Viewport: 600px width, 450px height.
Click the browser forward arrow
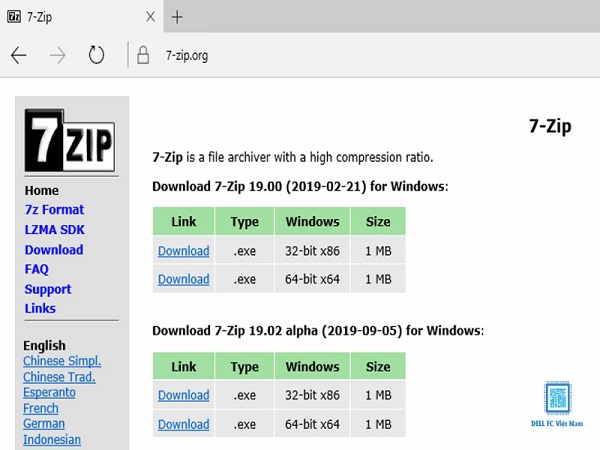coord(58,56)
